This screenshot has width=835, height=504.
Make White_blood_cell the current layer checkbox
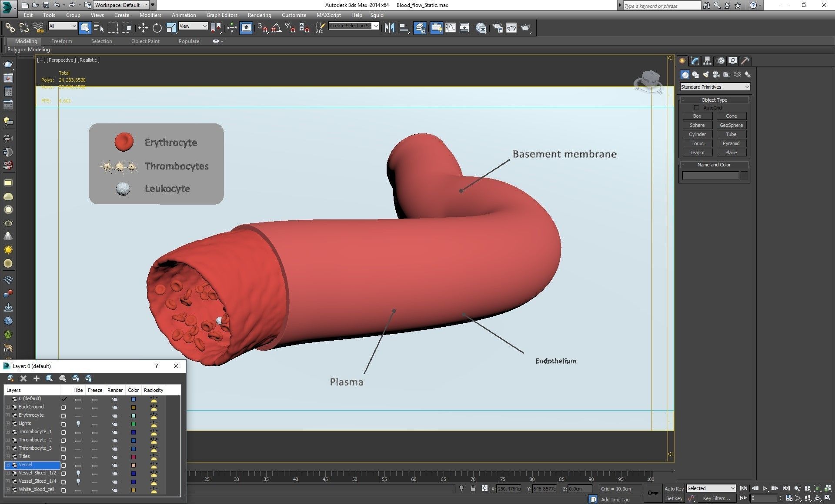coord(64,490)
